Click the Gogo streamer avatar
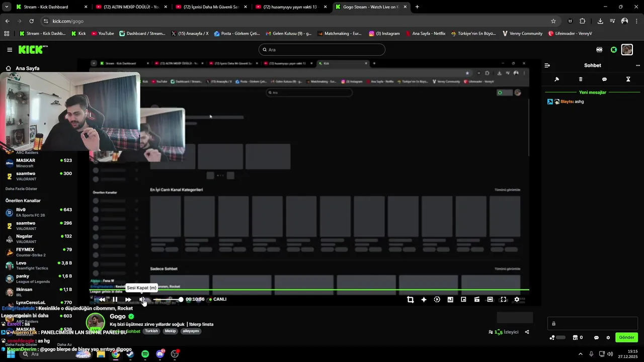This screenshot has width=644, height=362. 96,322
